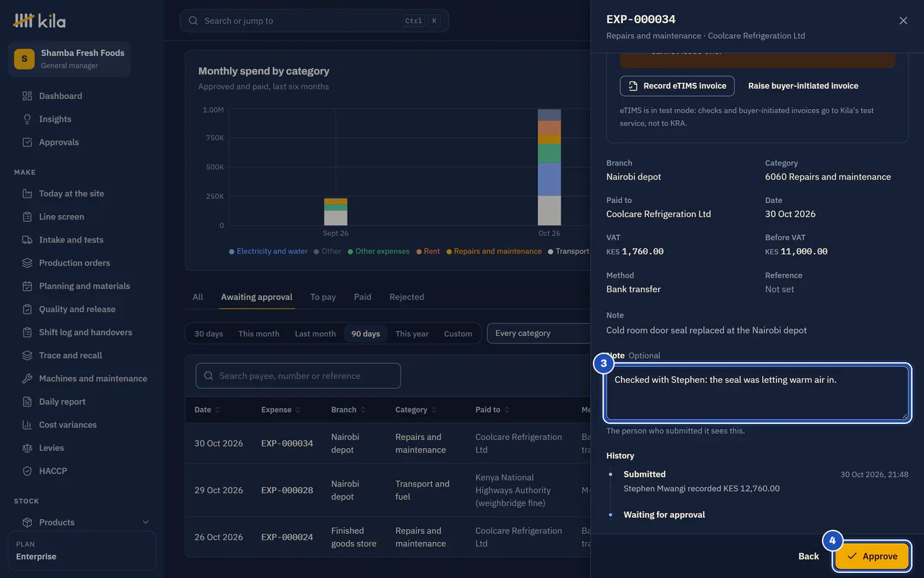The image size is (924, 578).
Task: Click Record eTIMS invoice button
Action: [677, 85]
